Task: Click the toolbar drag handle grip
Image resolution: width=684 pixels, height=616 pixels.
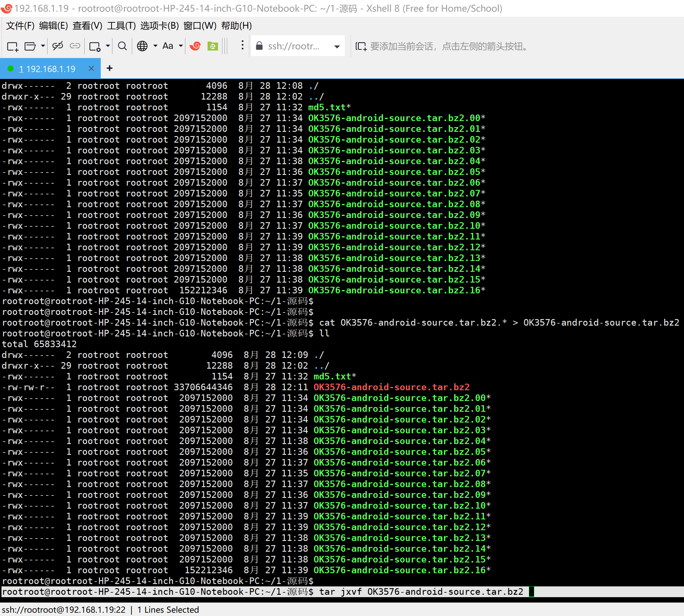Action: pyautogui.click(x=225, y=46)
